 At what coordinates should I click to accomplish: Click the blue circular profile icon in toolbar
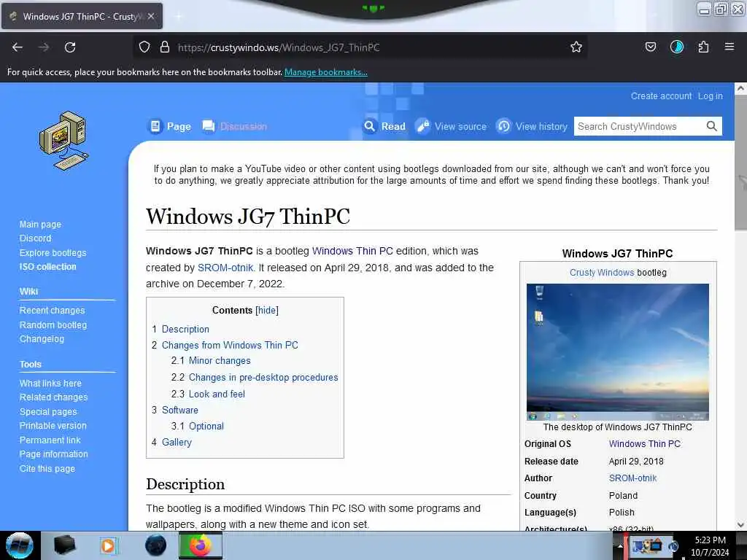(677, 47)
